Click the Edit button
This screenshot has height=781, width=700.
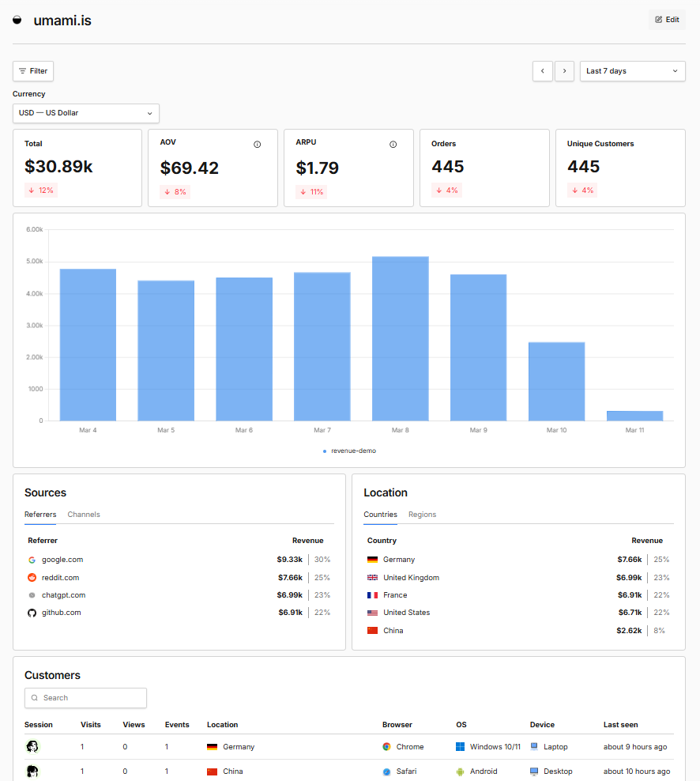[667, 20]
